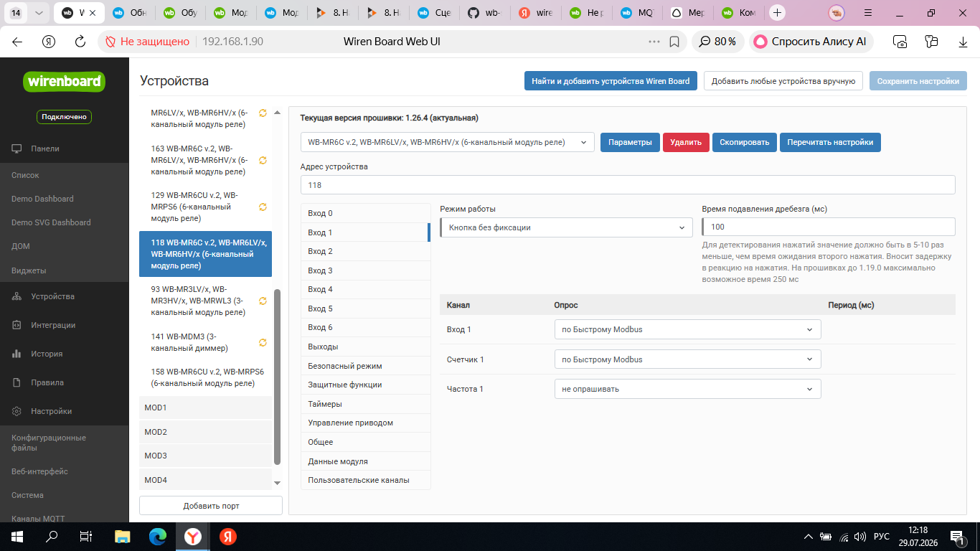The height and width of the screenshot is (551, 980).
Task: Click the bookmark icon in address bar
Action: [x=674, y=42]
